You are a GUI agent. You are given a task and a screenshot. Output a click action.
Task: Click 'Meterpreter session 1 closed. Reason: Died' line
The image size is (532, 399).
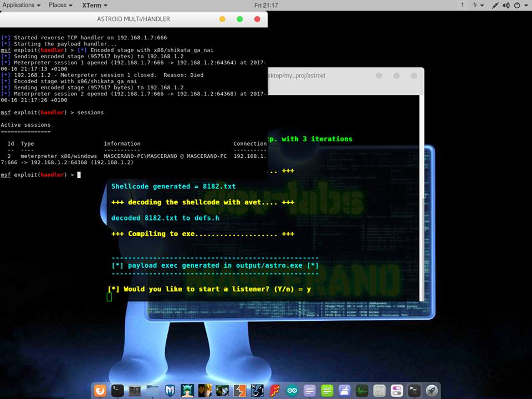tap(102, 75)
